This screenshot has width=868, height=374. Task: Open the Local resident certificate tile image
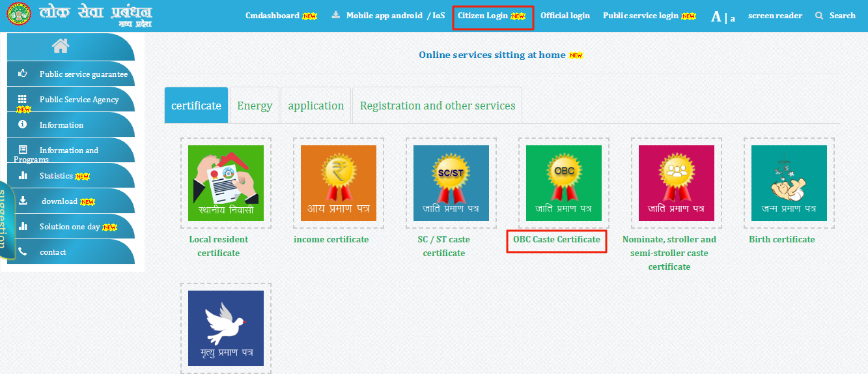click(226, 183)
